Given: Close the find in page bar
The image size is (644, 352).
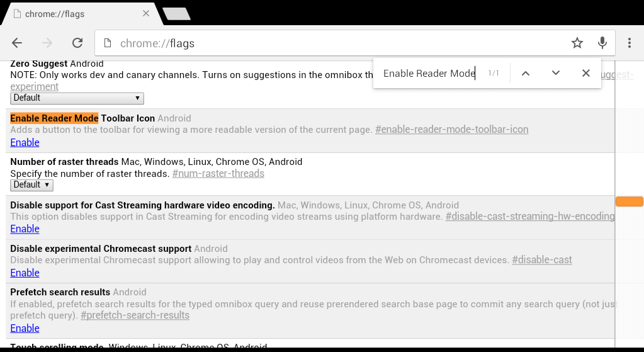Looking at the screenshot, I should coord(585,73).
